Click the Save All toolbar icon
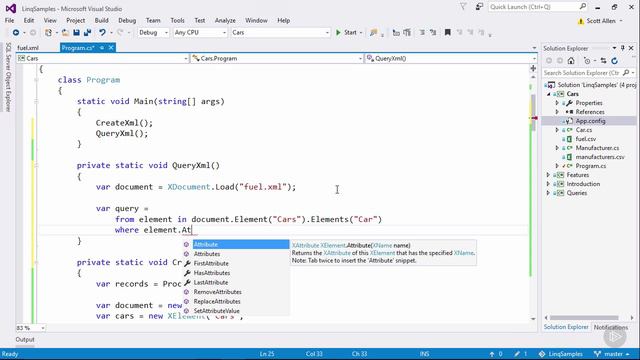The height and width of the screenshot is (360, 640). tap(87, 32)
